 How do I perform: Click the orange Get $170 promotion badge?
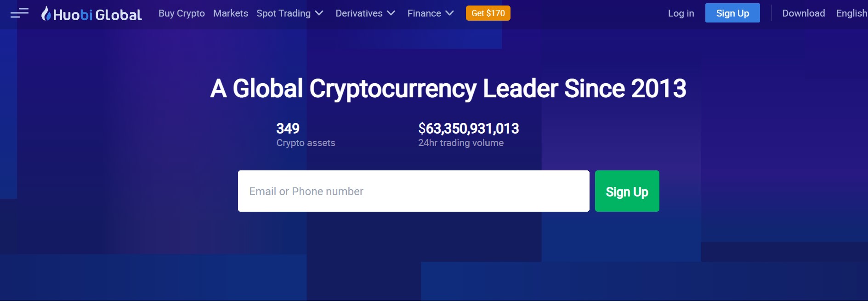pos(488,13)
